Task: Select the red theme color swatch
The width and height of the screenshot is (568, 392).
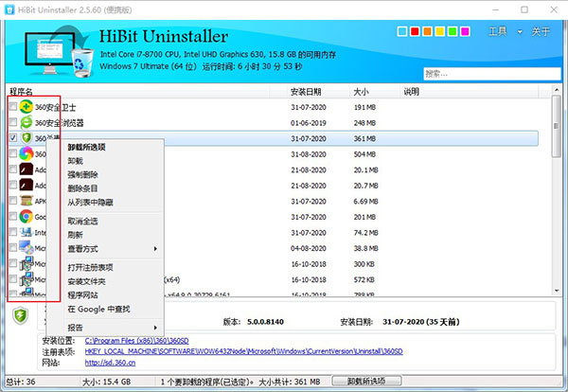Action: point(415,31)
